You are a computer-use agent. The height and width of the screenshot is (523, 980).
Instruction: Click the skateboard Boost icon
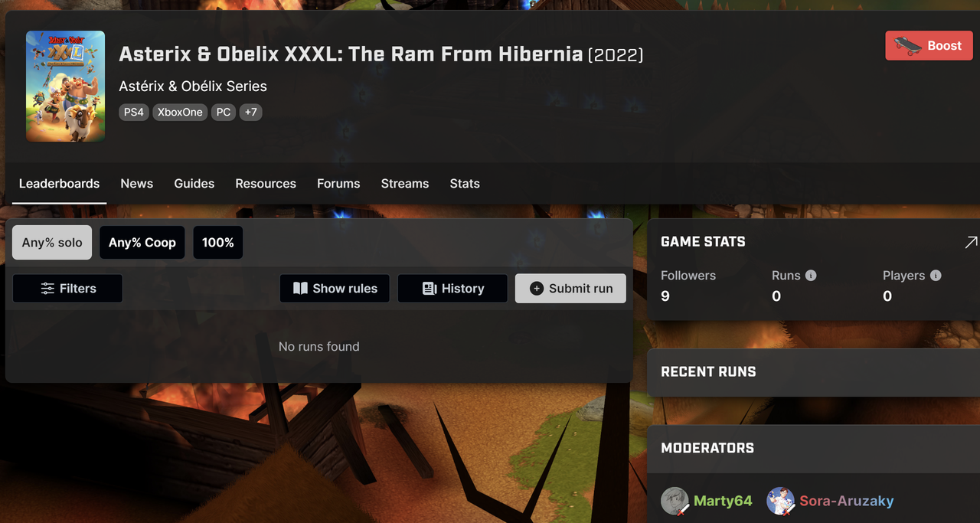click(908, 46)
